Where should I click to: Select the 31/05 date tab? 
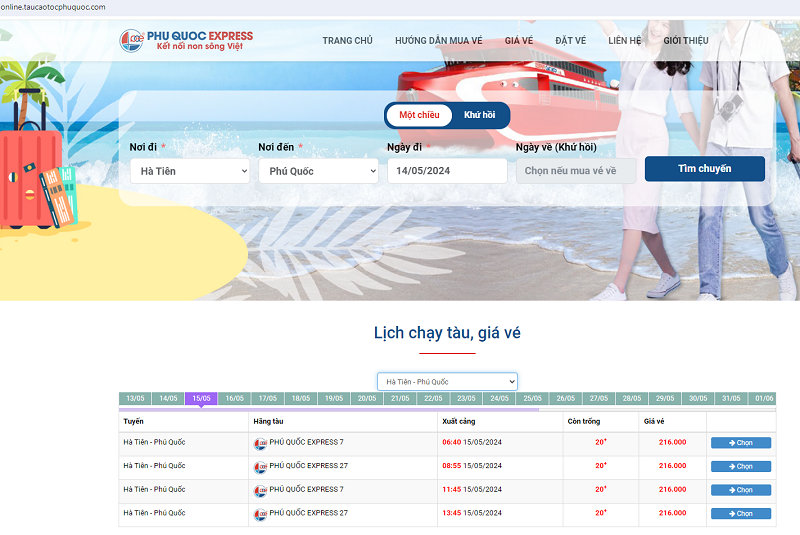tap(731, 398)
